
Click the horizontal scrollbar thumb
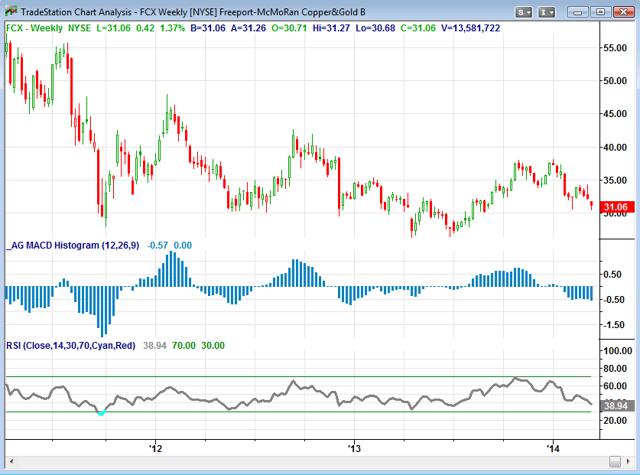point(615,462)
